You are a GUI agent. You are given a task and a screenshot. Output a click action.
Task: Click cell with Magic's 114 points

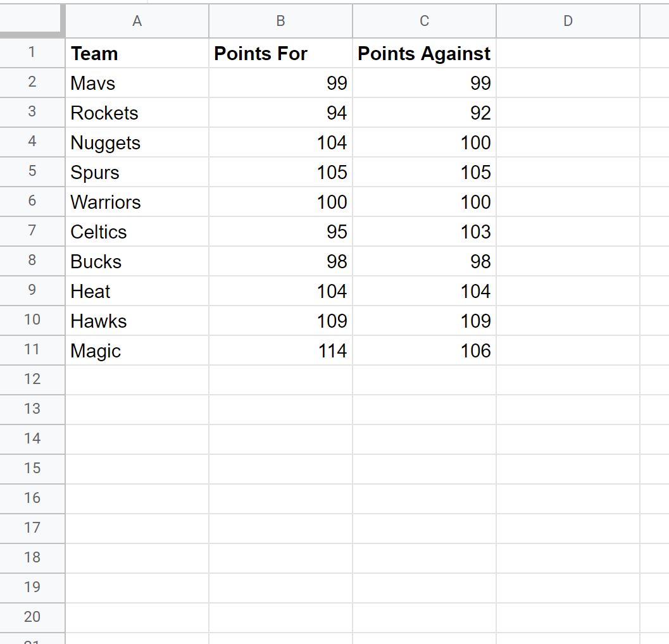coord(281,350)
